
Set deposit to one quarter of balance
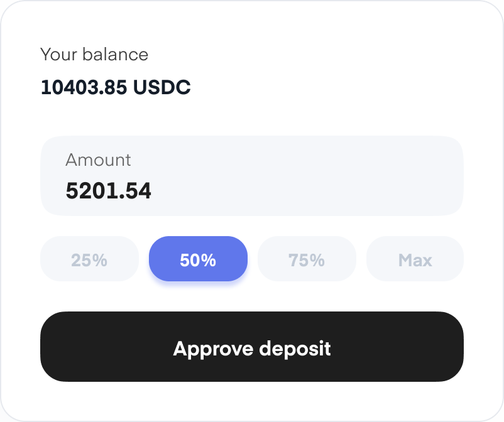89,259
